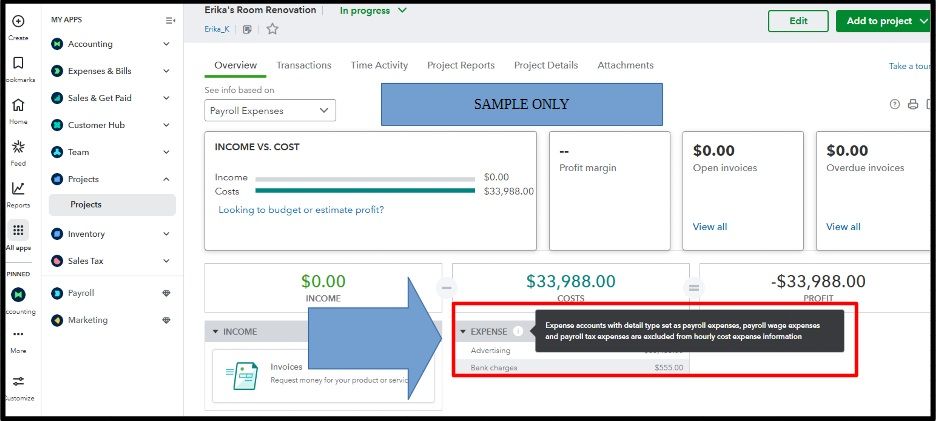Click the Bank charges expense row
The width and height of the screenshot is (936, 421).
coord(571,367)
